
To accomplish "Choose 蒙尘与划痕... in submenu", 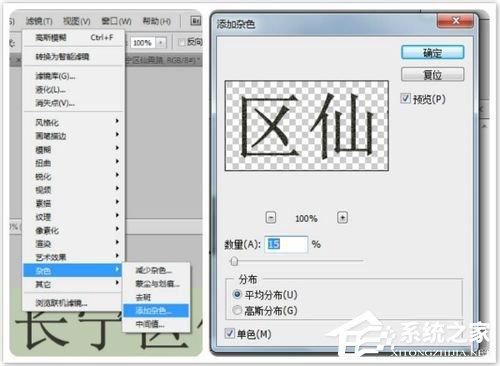I will (156, 284).
